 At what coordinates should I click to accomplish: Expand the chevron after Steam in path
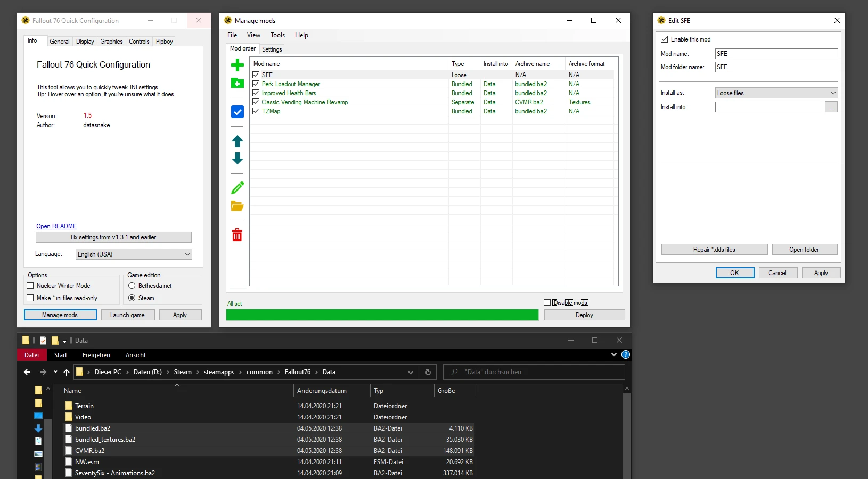(x=198, y=372)
